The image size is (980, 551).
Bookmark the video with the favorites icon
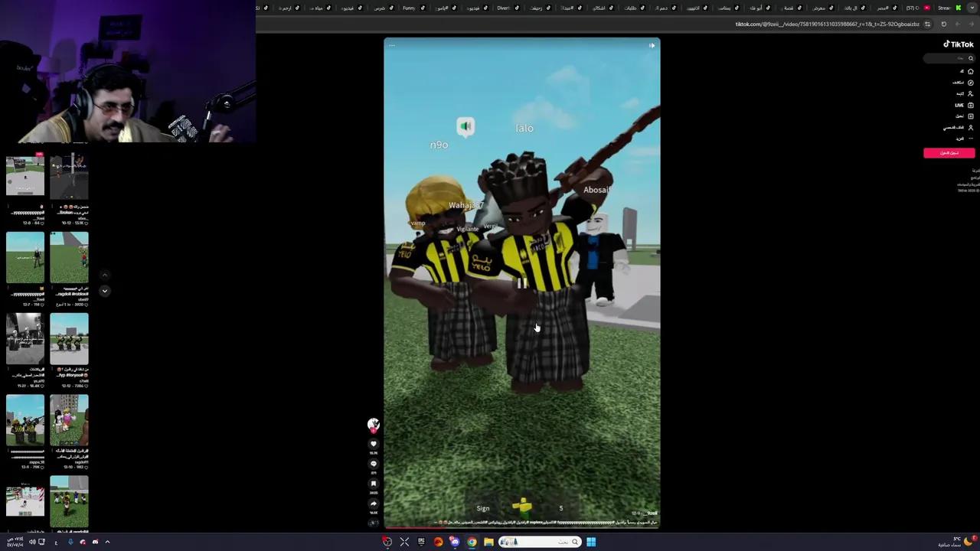click(x=374, y=484)
